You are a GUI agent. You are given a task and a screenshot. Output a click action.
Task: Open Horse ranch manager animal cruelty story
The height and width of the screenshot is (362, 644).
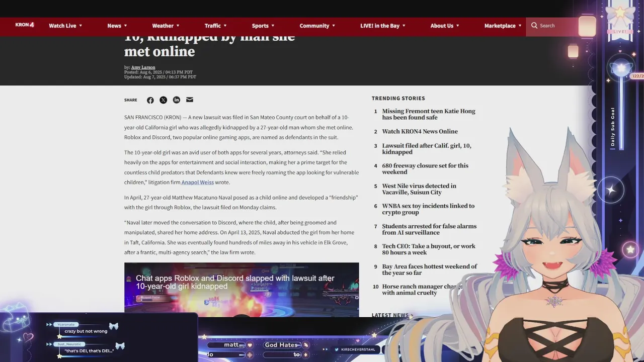click(422, 290)
